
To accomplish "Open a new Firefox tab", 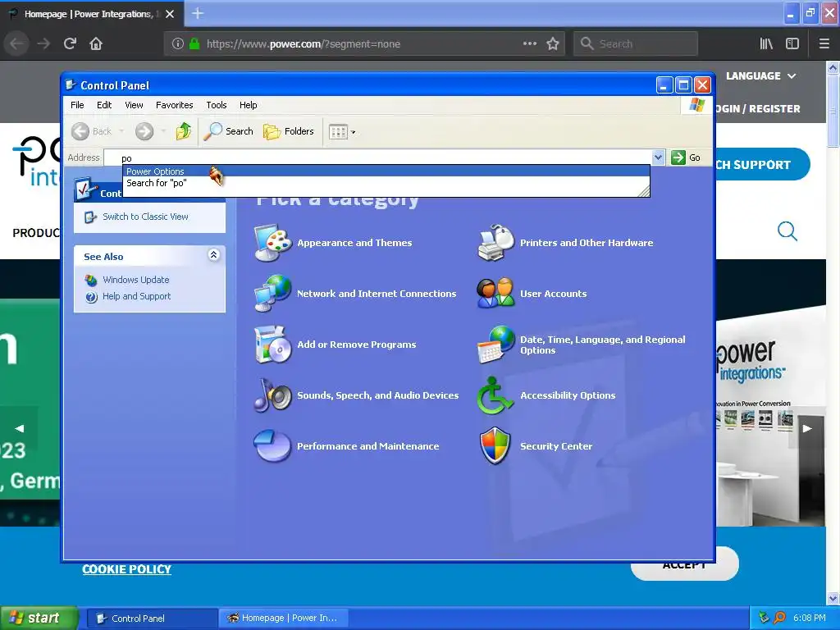I will tap(197, 13).
